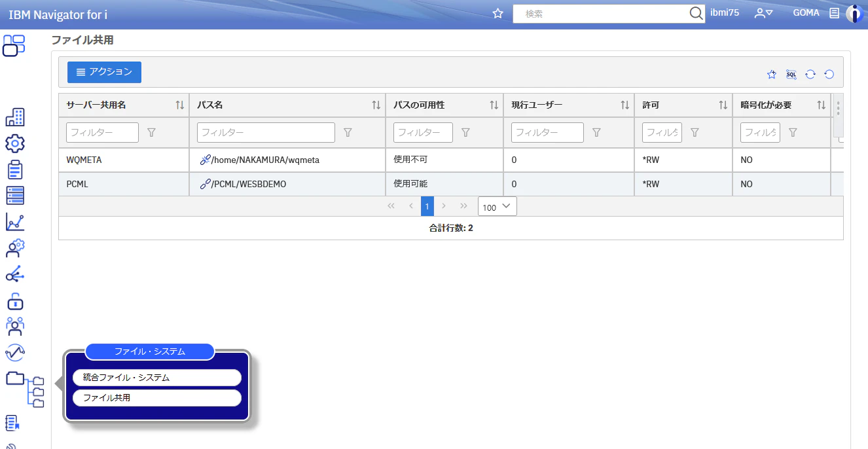Click the next-page arrow
The height and width of the screenshot is (449, 868).
pyautogui.click(x=444, y=206)
